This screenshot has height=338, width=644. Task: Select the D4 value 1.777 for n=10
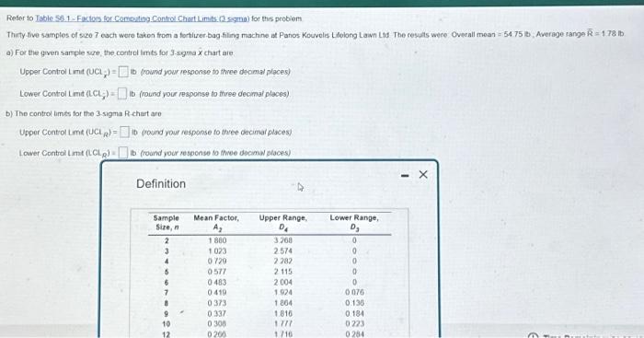click(283, 324)
